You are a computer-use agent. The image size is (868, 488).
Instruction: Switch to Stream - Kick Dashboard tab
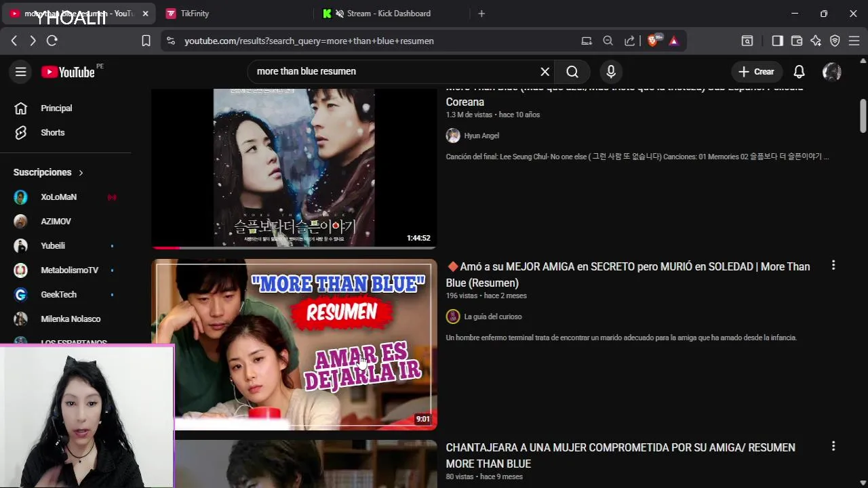(x=389, y=14)
